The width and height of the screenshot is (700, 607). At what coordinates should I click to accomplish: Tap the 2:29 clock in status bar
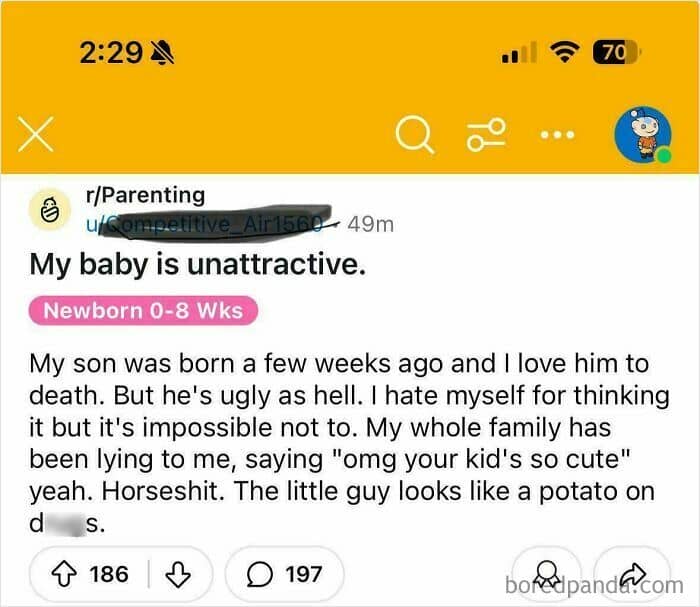click(109, 52)
